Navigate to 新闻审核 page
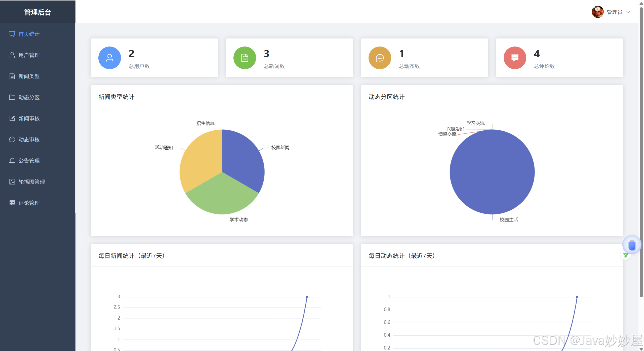Viewport: 644px width, 351px height. [29, 118]
